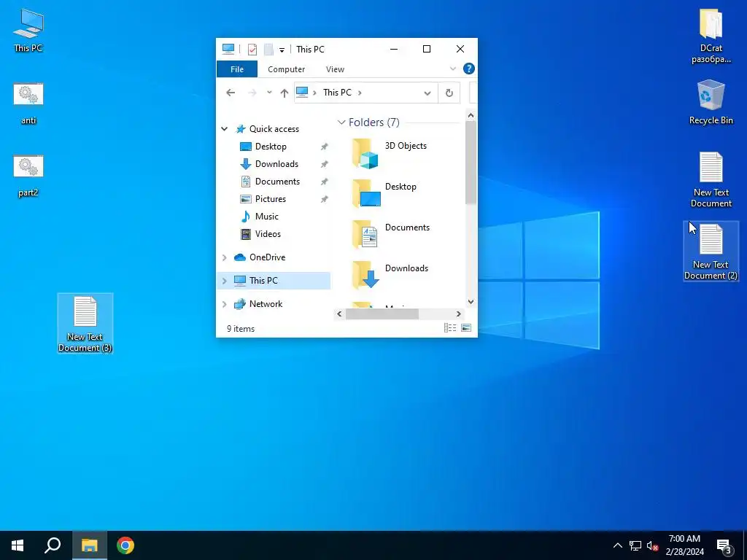Image resolution: width=747 pixels, height=560 pixels.
Task: Select OneDrive in navigation pane
Action: pos(267,257)
